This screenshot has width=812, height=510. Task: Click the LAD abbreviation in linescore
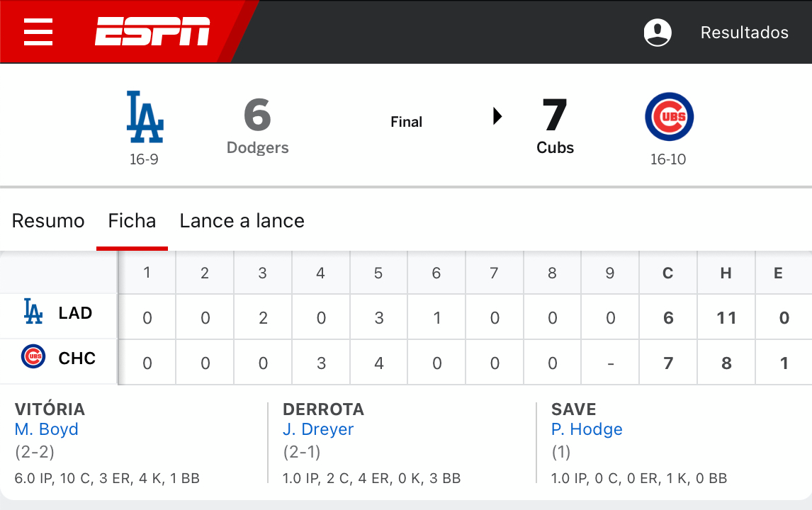pos(75,313)
